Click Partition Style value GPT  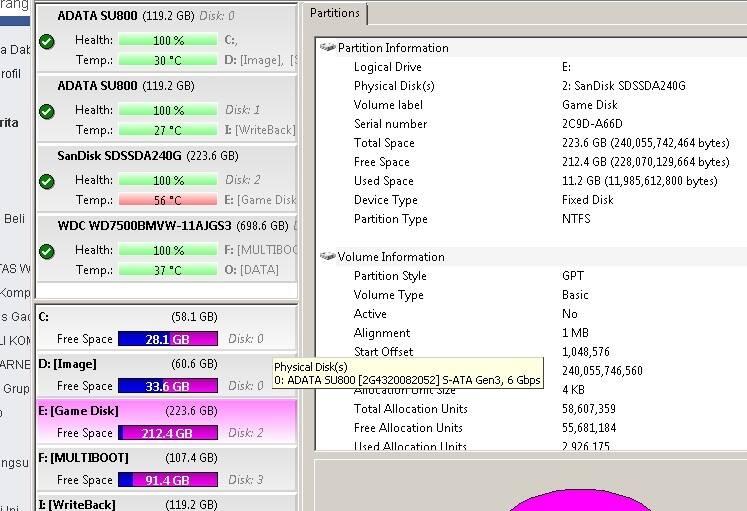(x=573, y=276)
